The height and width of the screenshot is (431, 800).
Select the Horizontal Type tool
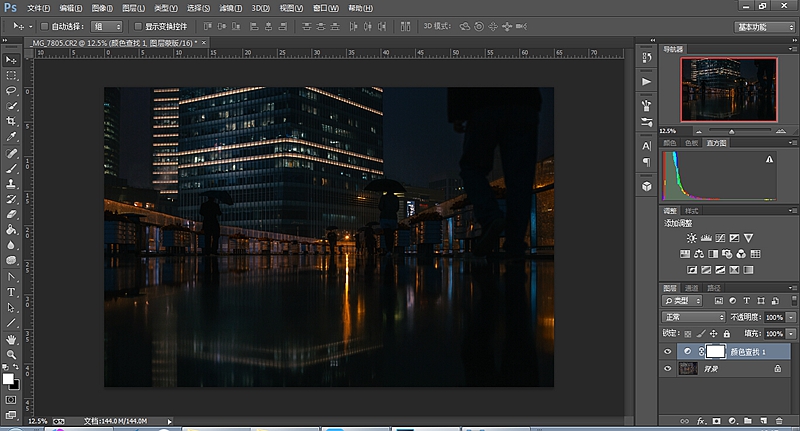click(x=11, y=292)
